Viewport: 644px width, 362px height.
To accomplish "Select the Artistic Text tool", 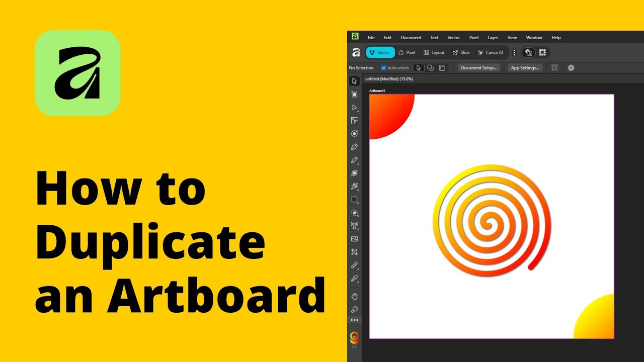I will click(354, 226).
